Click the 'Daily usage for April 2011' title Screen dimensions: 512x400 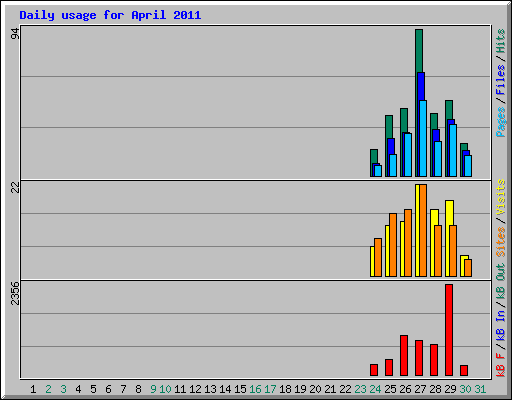tap(110, 15)
